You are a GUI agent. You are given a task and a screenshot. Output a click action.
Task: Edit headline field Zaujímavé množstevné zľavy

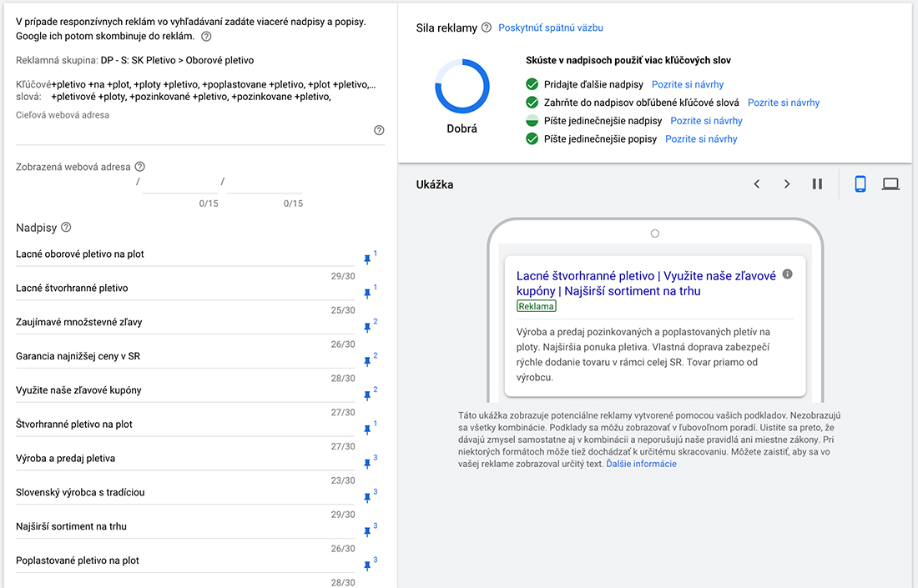(x=185, y=323)
